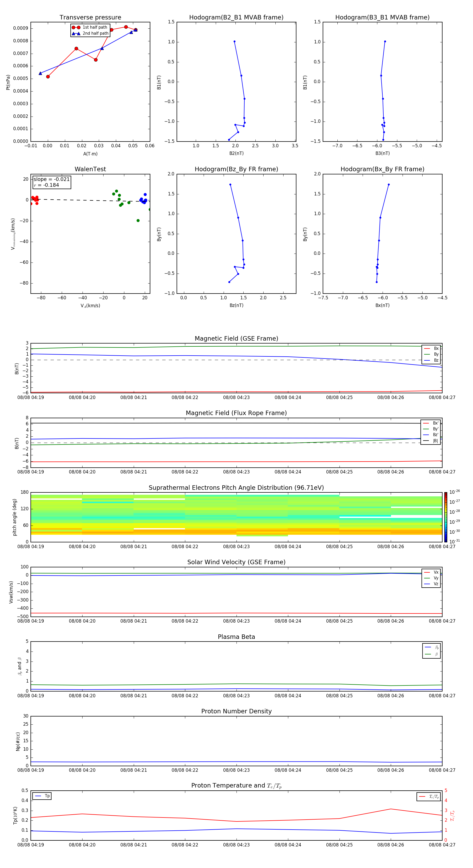Screen dimensions: 473x868
Task: Click the "Hodogram(Bx_By FR frame)" title
Action: 382,169
